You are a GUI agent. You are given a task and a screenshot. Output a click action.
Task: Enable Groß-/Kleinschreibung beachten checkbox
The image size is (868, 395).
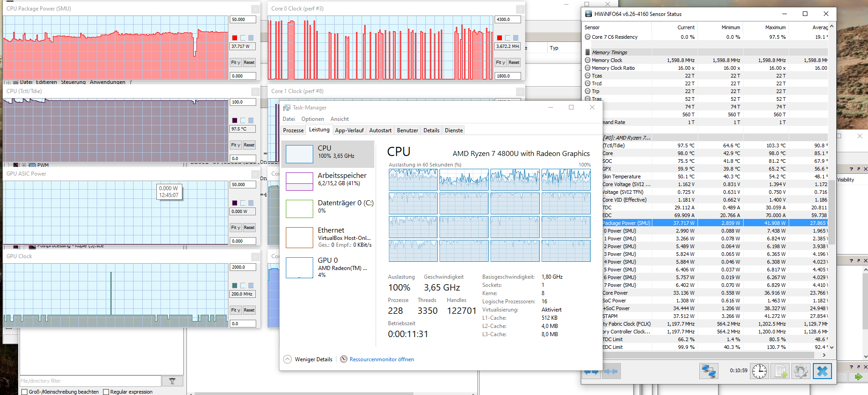tap(25, 392)
